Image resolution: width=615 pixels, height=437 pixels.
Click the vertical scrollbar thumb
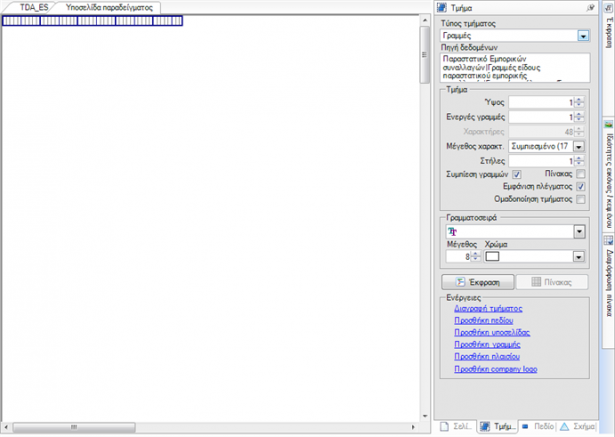coord(425,55)
